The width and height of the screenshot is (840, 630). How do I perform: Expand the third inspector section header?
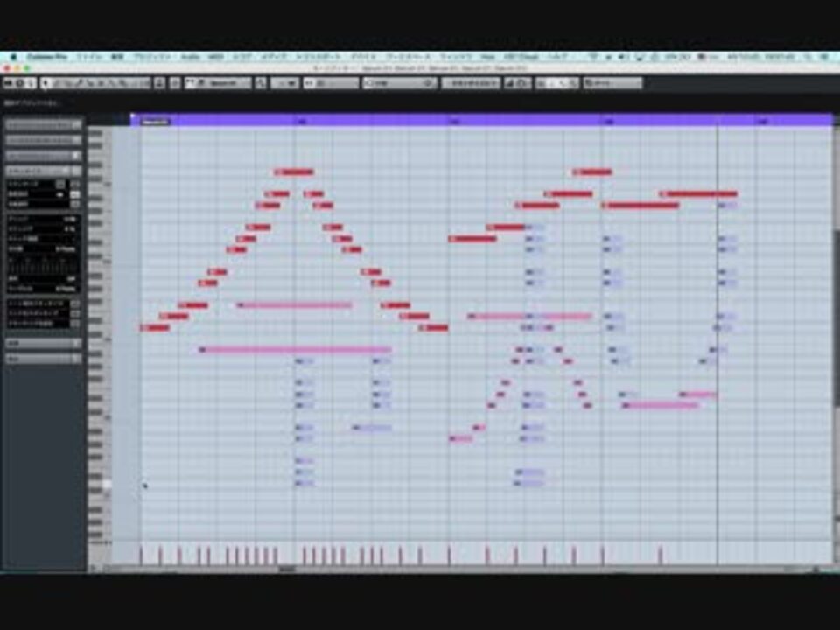[x=44, y=156]
